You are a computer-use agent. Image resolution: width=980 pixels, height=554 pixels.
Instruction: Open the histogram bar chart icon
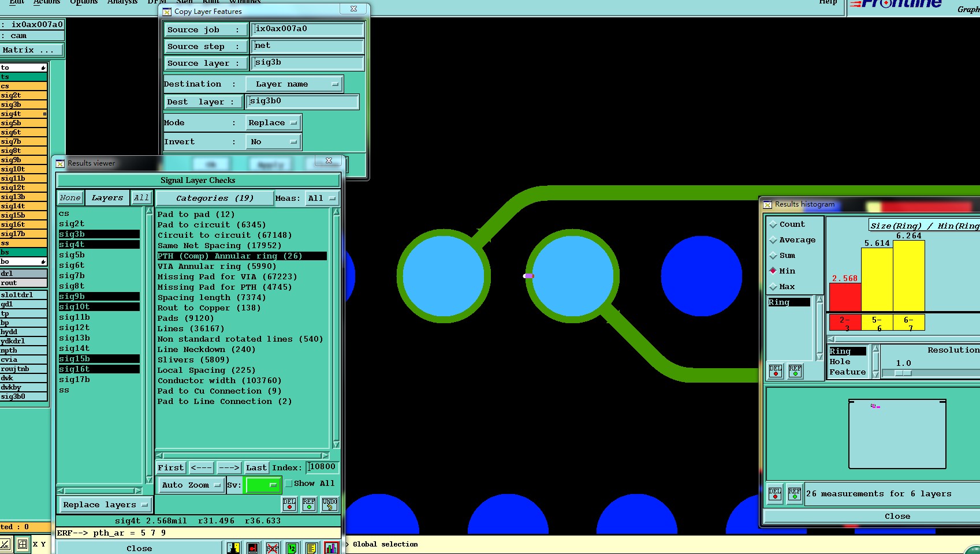coord(331,548)
